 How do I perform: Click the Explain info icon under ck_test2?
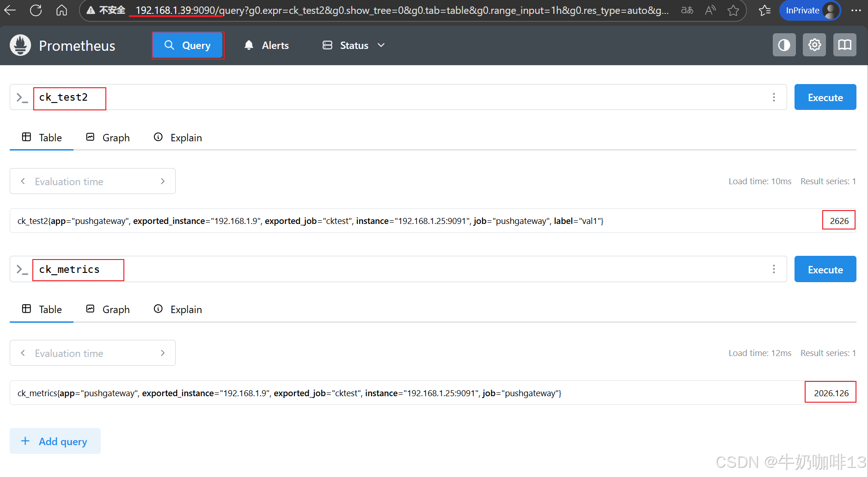(158, 137)
